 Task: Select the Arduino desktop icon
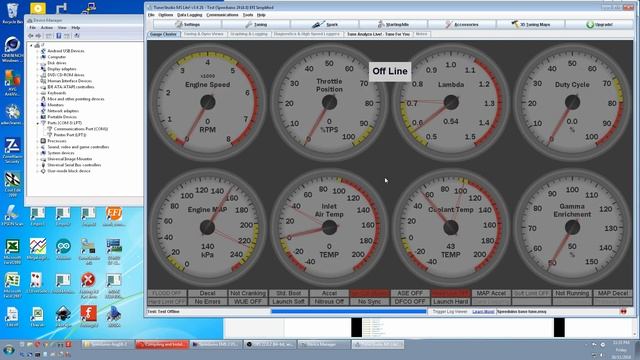click(x=63, y=249)
